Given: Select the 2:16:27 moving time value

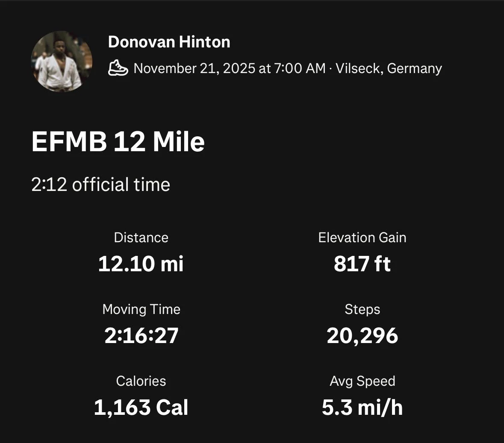Looking at the screenshot, I should 141,335.
